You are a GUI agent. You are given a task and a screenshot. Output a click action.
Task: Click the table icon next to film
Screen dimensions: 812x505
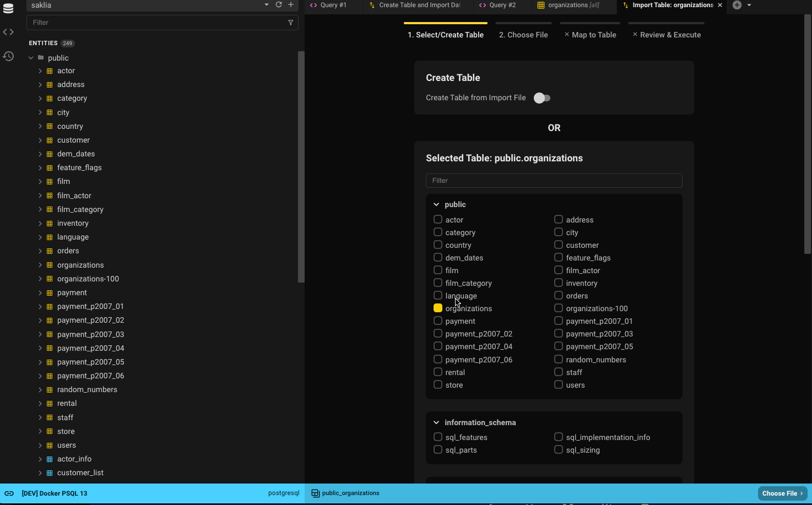pos(50,182)
